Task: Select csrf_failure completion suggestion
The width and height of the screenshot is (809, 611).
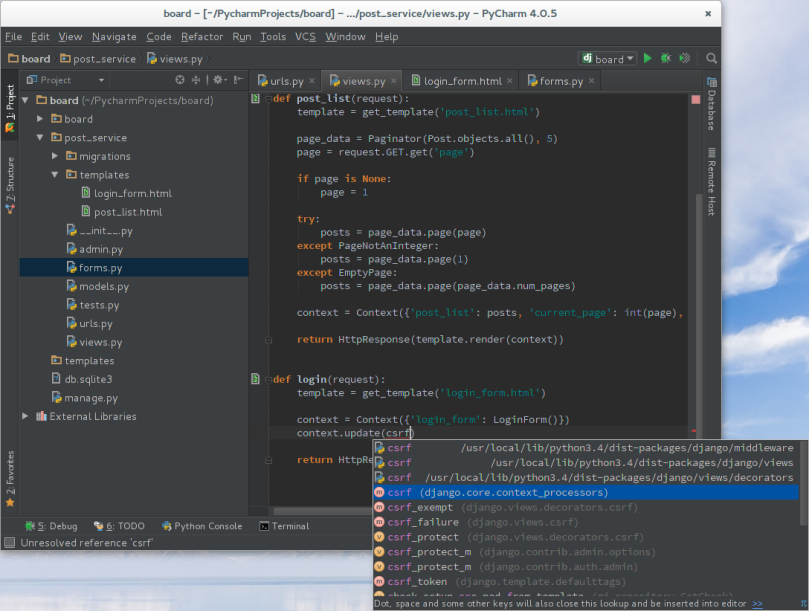Action: [x=586, y=522]
